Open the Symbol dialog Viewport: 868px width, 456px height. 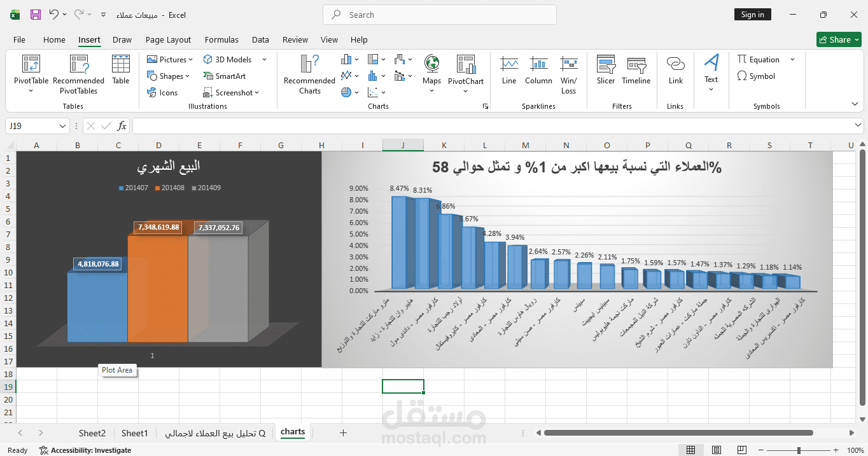[756, 76]
